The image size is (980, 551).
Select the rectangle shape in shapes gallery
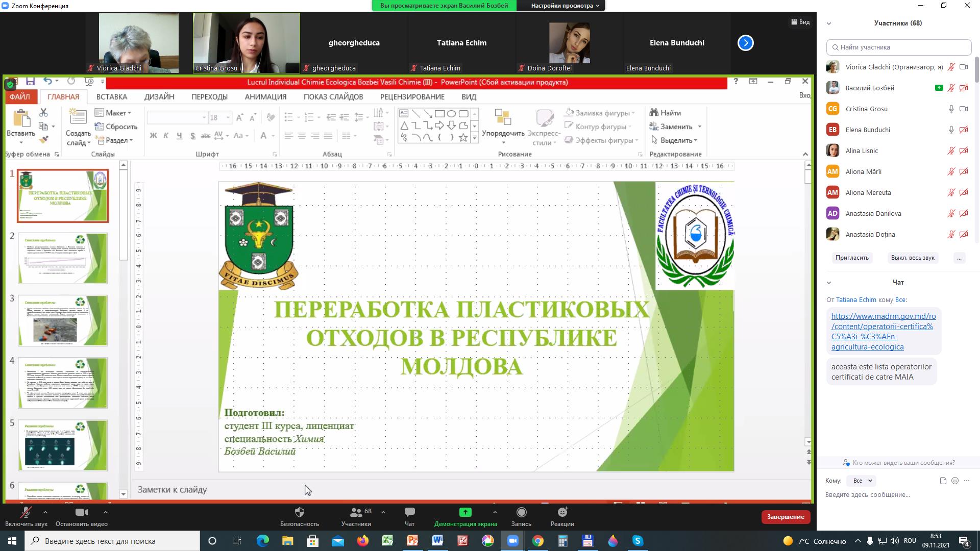click(439, 113)
